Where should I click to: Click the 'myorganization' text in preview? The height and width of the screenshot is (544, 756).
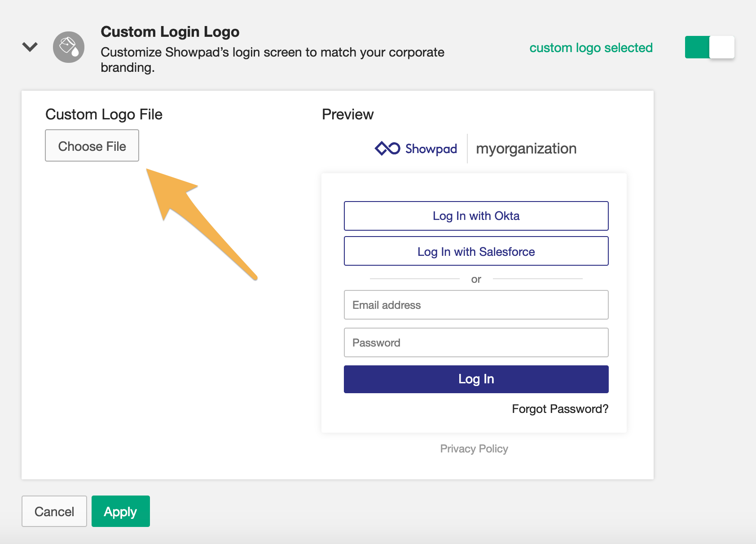click(526, 149)
